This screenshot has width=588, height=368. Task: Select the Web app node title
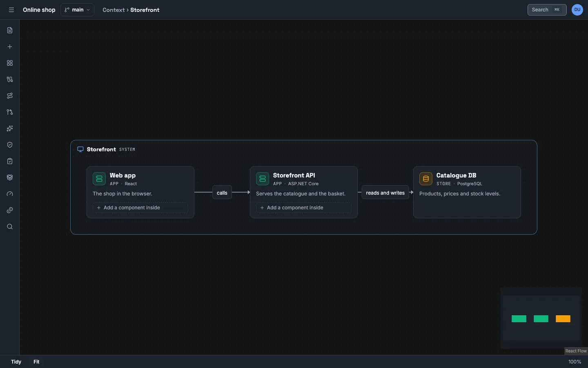122,175
